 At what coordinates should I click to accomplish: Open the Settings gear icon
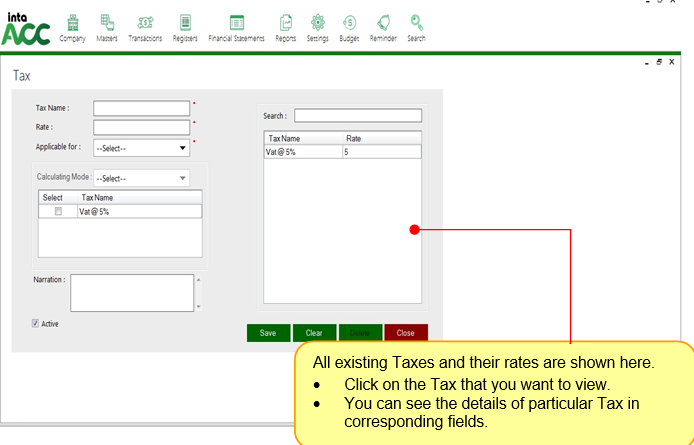pyautogui.click(x=318, y=23)
